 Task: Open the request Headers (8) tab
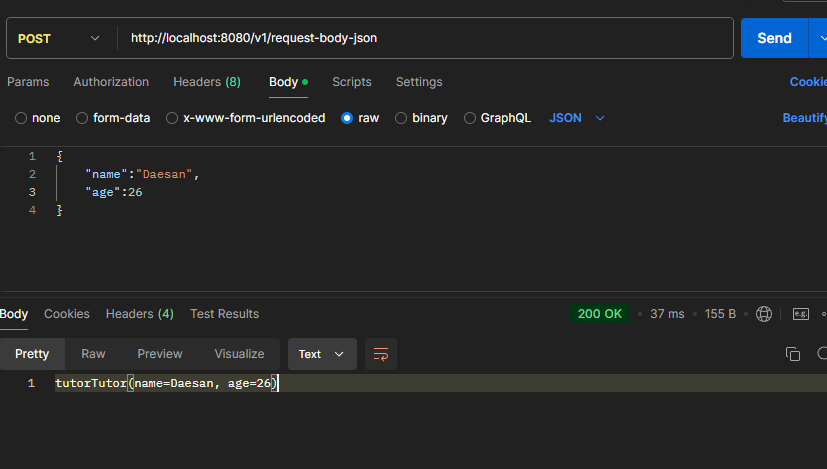click(x=207, y=82)
